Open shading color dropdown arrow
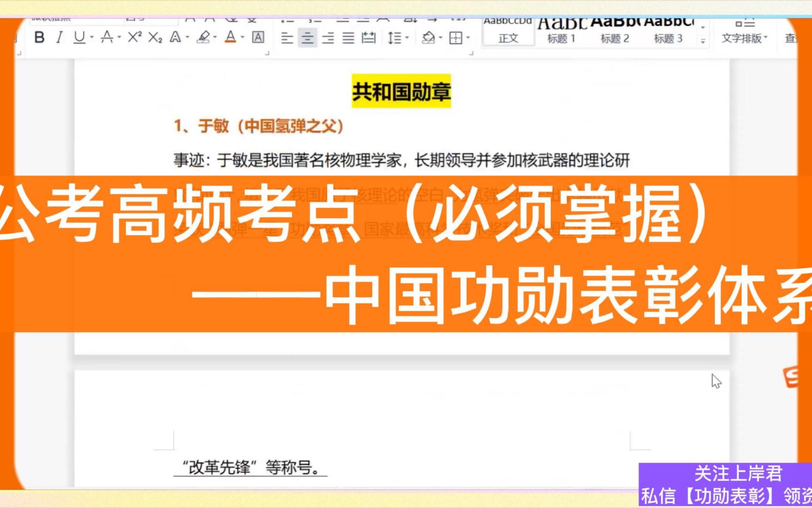The width and height of the screenshot is (812, 508). pos(441,37)
